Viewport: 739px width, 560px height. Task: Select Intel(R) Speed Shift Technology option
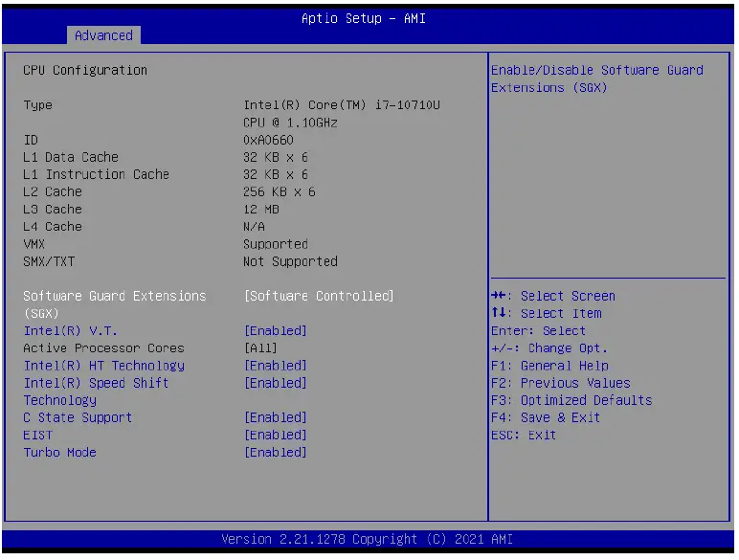[x=96, y=392]
